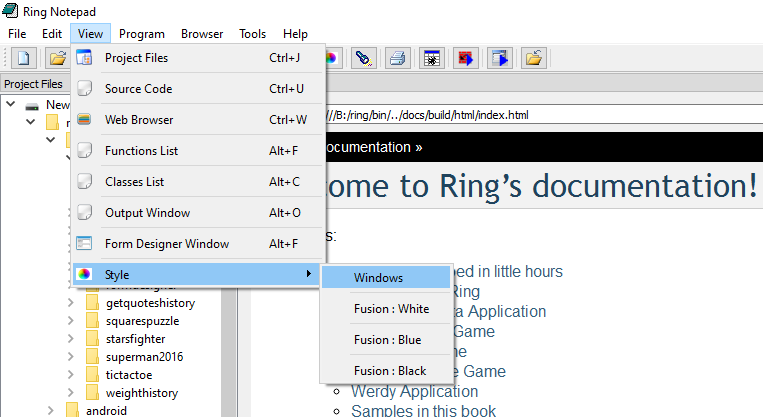763x417 pixels.
Task: Click the Run GUI application toolbar icon
Action: [x=500, y=58]
